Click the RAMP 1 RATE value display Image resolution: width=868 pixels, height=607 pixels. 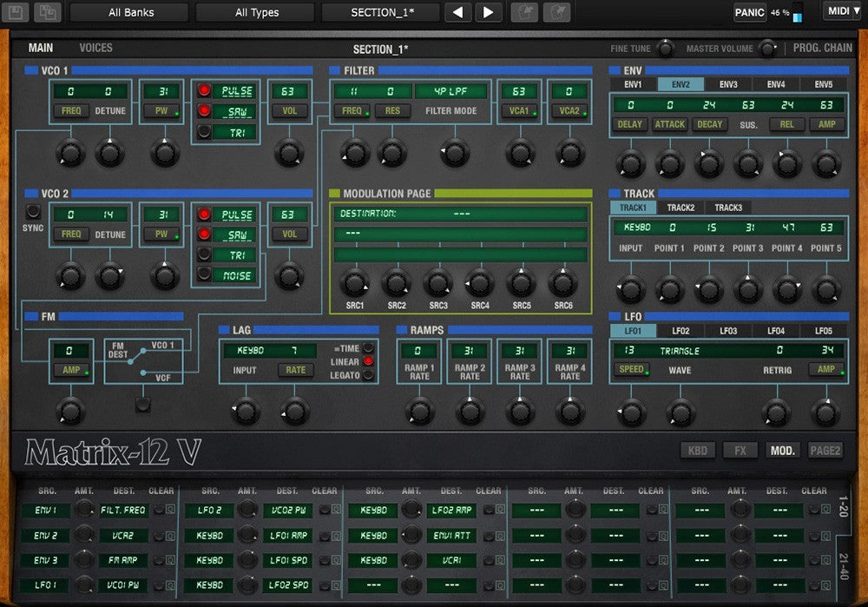click(418, 351)
